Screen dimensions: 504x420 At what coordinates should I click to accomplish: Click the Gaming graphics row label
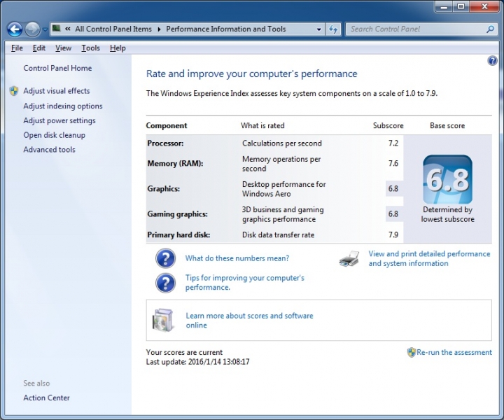pos(177,214)
